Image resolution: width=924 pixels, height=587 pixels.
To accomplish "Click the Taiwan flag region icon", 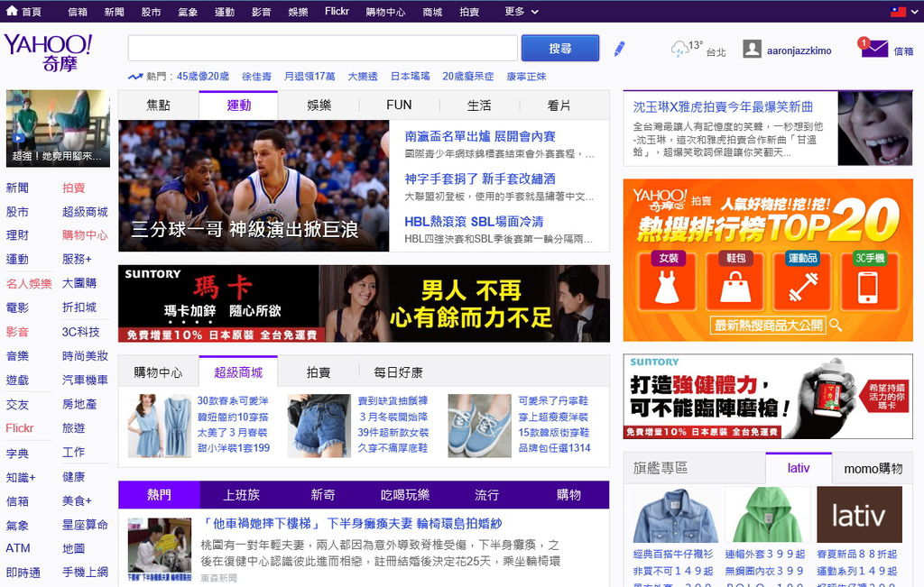I will (898, 11).
